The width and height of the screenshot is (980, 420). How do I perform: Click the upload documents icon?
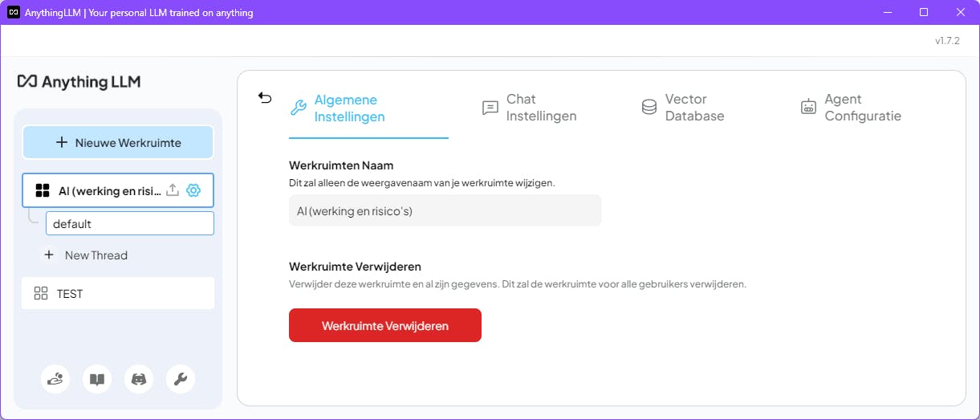(x=172, y=190)
